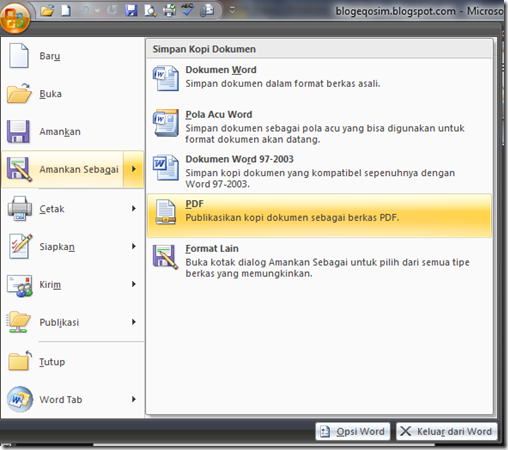Screen dimensions: 508x450
Task: Click the Pola Acu Word template icon
Action: click(166, 123)
